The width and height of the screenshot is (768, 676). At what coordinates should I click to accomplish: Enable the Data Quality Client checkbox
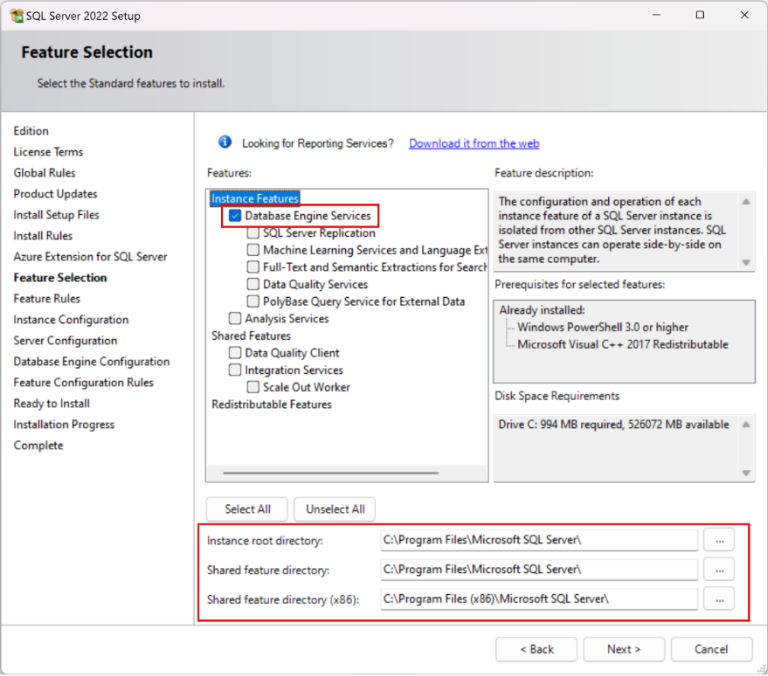coord(235,353)
